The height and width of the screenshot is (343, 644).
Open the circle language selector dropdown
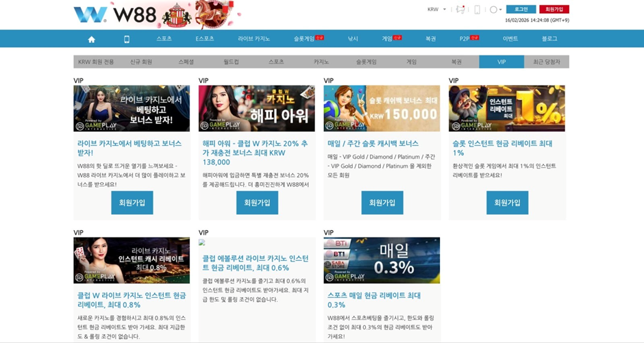pos(495,10)
